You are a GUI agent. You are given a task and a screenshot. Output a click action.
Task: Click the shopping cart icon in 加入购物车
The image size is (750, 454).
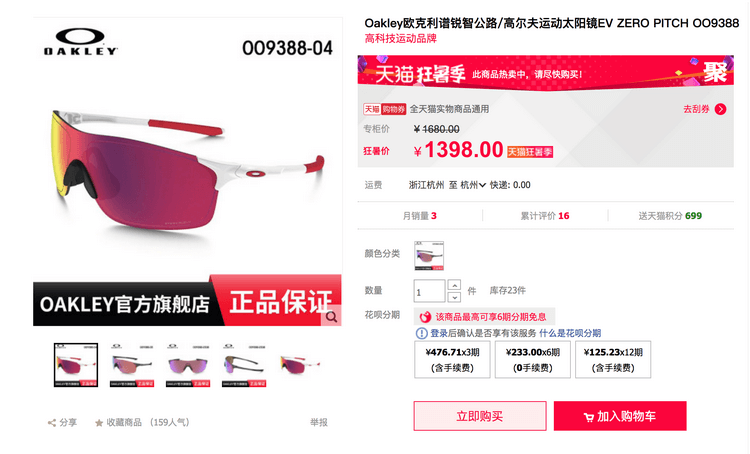[x=588, y=417]
